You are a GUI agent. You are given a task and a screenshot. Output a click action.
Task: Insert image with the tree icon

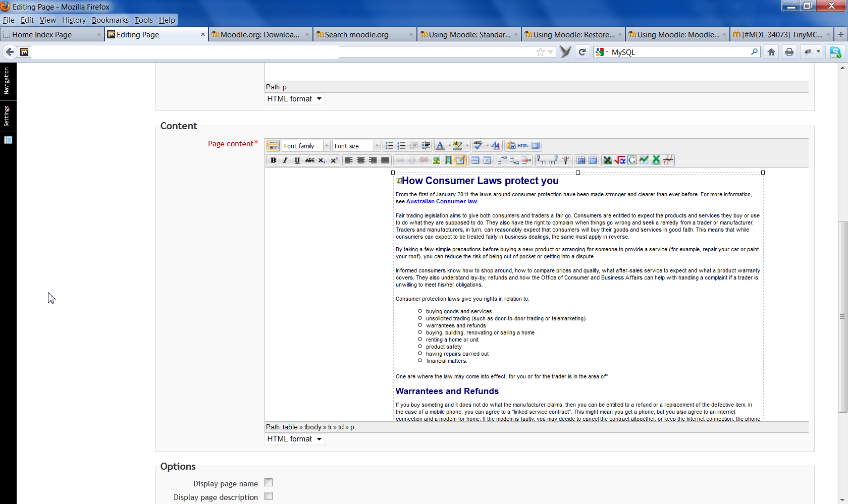[x=437, y=160]
